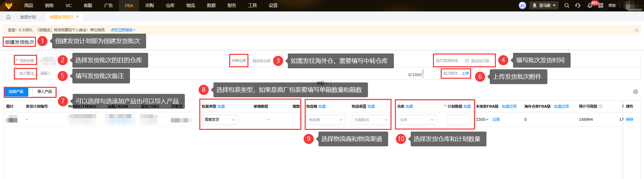Screen dimensions: 644x179
Task: Open the 物流商 dropdown
Action: 326,119
